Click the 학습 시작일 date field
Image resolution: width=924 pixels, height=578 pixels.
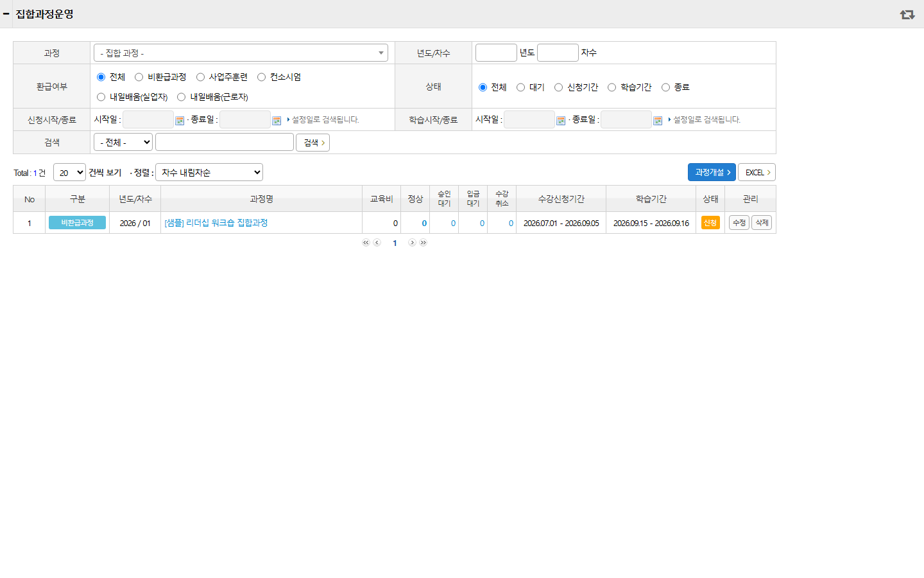(529, 119)
